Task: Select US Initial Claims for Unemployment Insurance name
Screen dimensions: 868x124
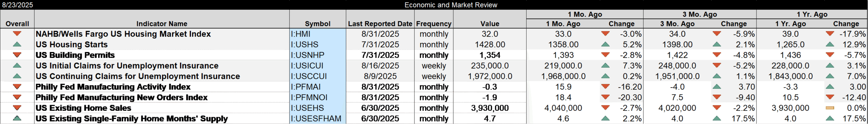Action: click(127, 66)
